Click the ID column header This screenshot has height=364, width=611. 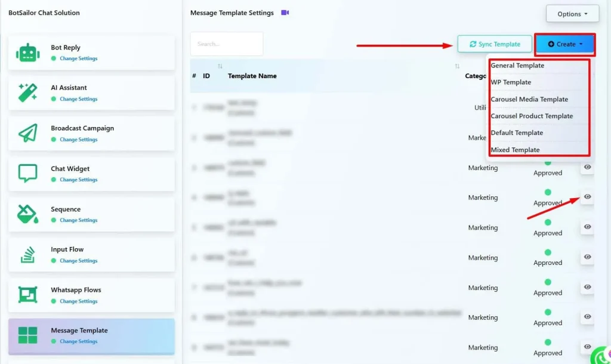coord(206,76)
